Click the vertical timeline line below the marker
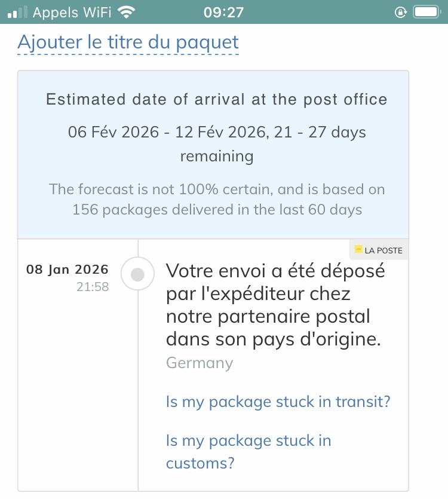 (x=138, y=388)
